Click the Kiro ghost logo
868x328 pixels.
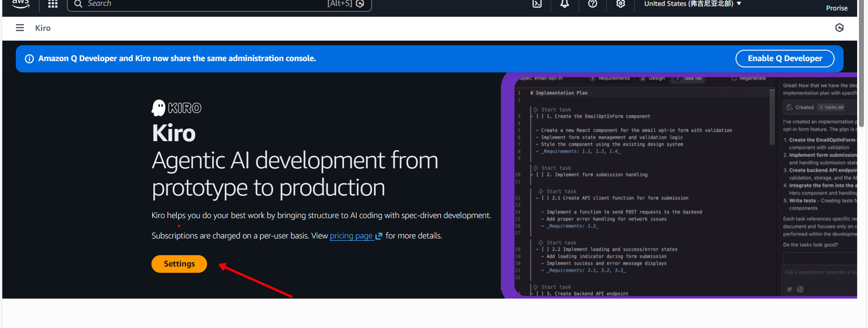158,108
